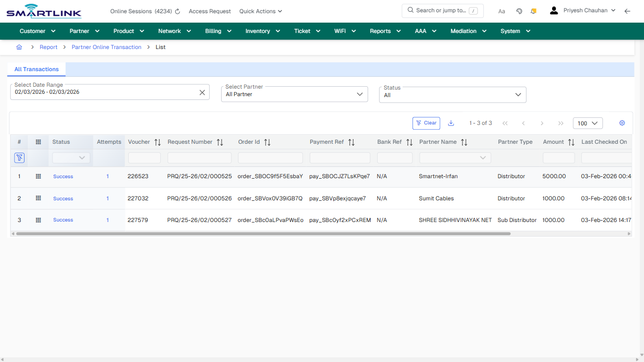Sort the table by Voucher column
Image resolution: width=644 pixels, height=362 pixels.
pos(157,141)
